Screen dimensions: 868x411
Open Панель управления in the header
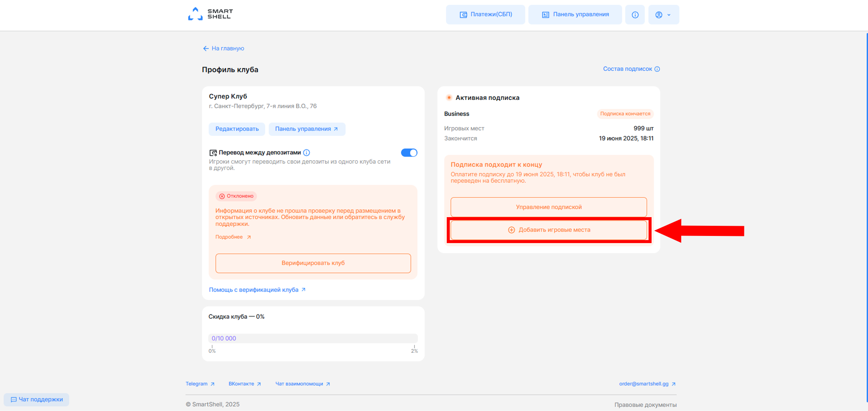coord(575,15)
